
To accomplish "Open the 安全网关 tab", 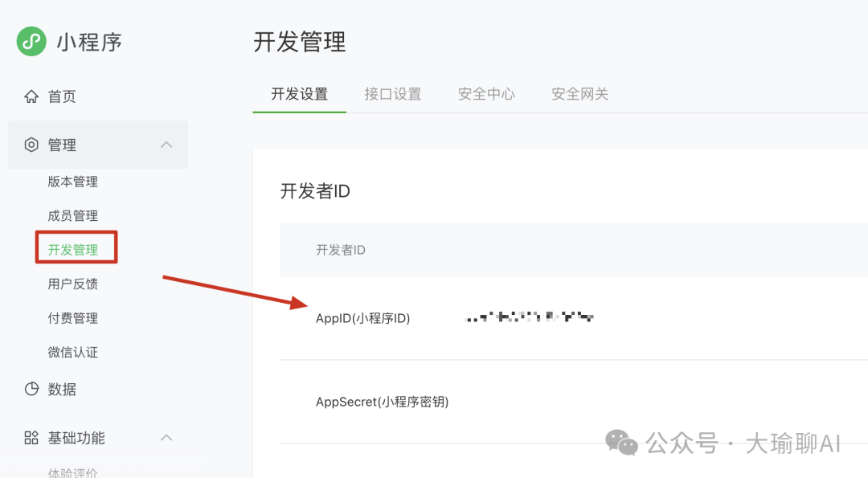I will pos(579,94).
